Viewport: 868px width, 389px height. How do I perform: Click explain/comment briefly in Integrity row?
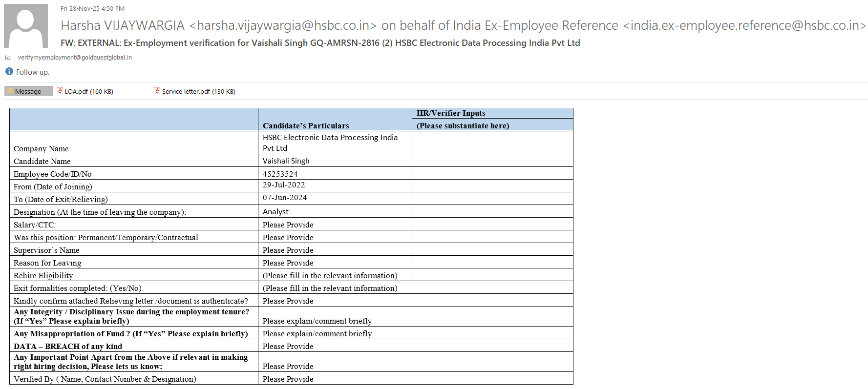coord(318,321)
